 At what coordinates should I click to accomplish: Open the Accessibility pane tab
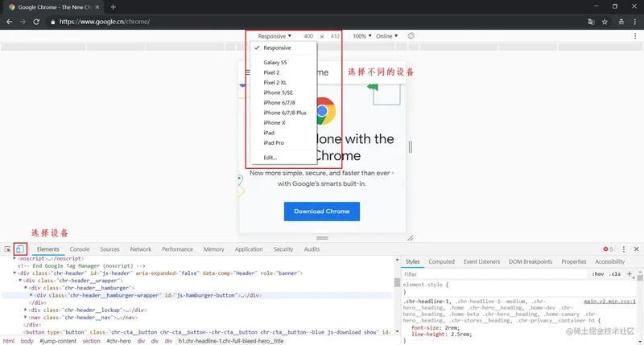click(x=609, y=261)
